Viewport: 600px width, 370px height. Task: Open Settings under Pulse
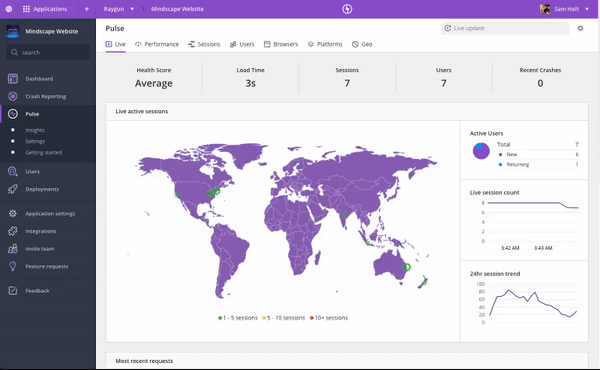point(35,141)
